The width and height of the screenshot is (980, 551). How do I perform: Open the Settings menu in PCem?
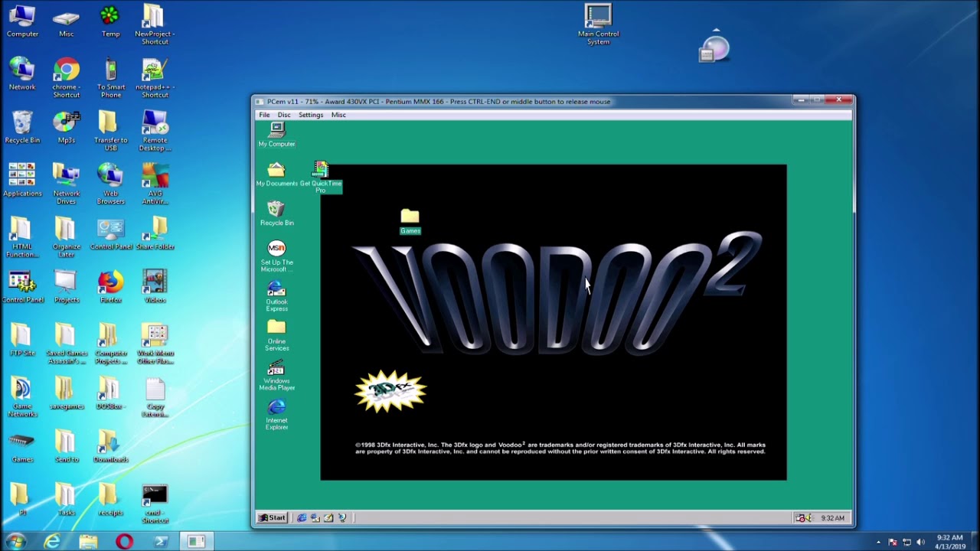click(x=311, y=115)
